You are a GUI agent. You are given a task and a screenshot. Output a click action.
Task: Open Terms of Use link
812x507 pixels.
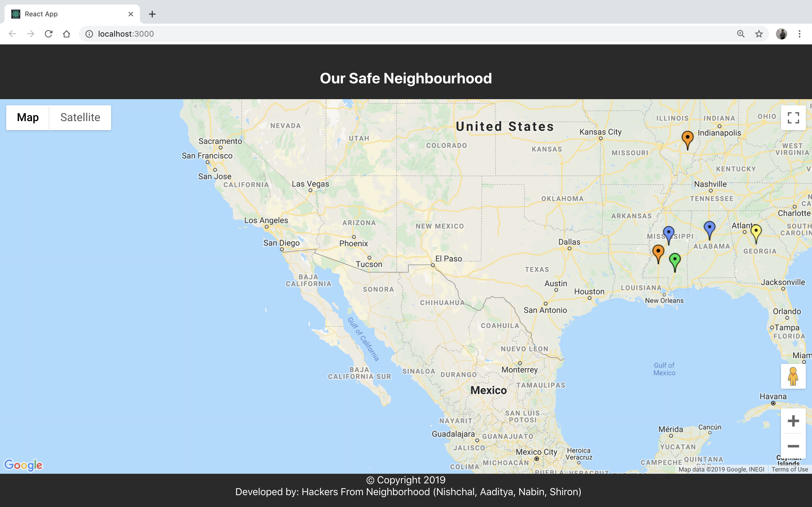pyautogui.click(x=789, y=470)
